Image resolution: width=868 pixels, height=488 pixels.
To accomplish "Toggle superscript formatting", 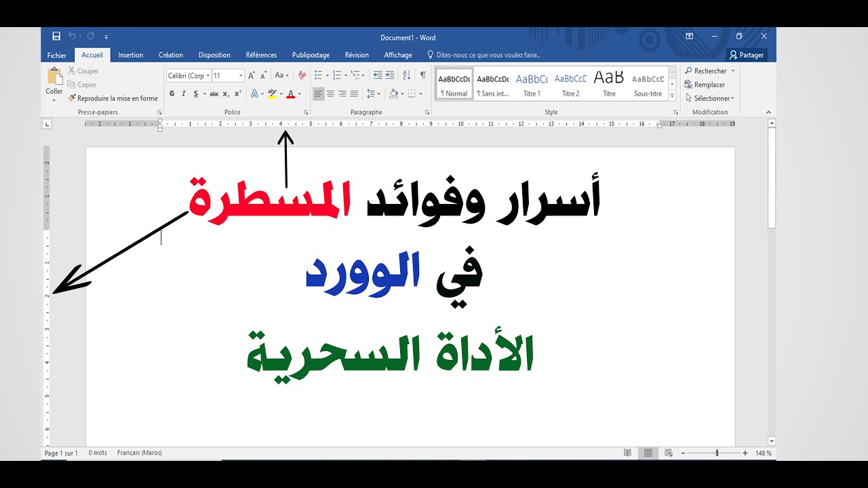I will coord(237,94).
